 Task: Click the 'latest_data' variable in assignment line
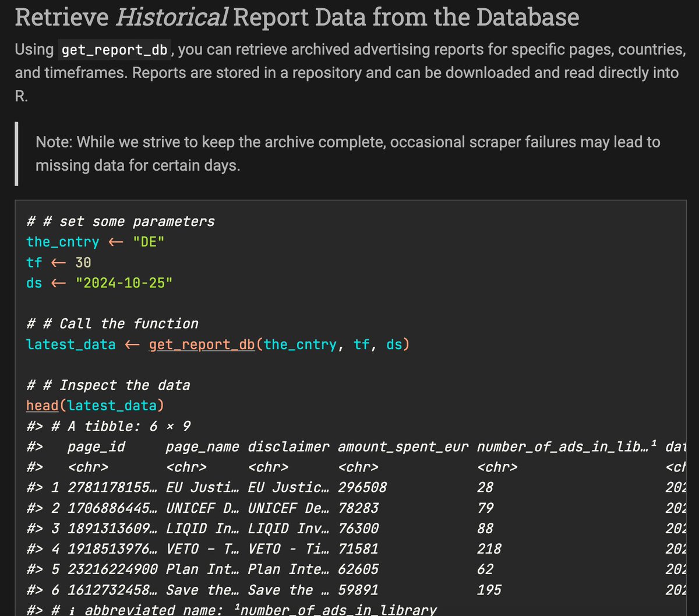pos(71,344)
